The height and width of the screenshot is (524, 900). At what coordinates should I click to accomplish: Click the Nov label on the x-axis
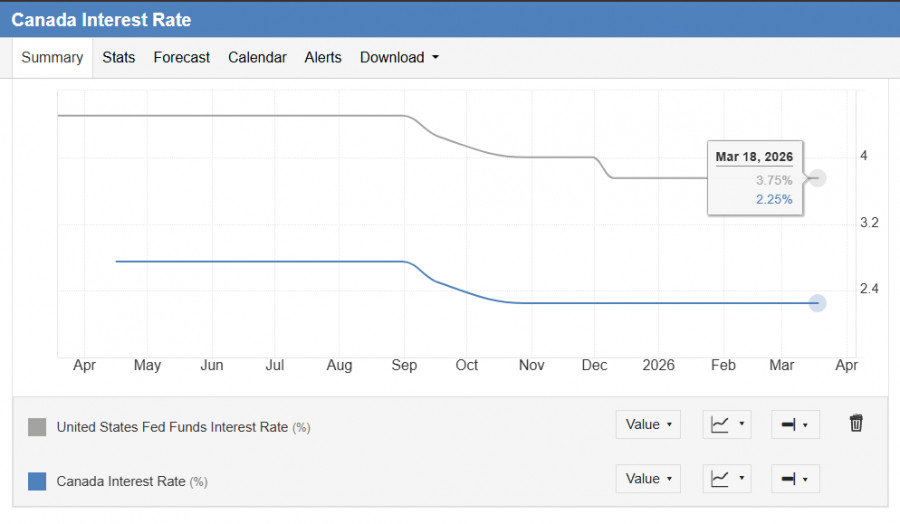point(532,365)
